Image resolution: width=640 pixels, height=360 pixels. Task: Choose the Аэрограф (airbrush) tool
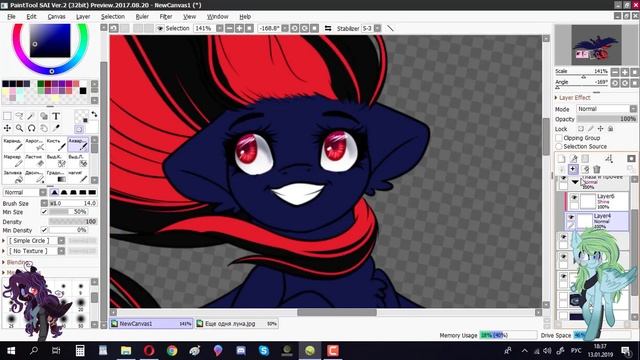(34, 144)
